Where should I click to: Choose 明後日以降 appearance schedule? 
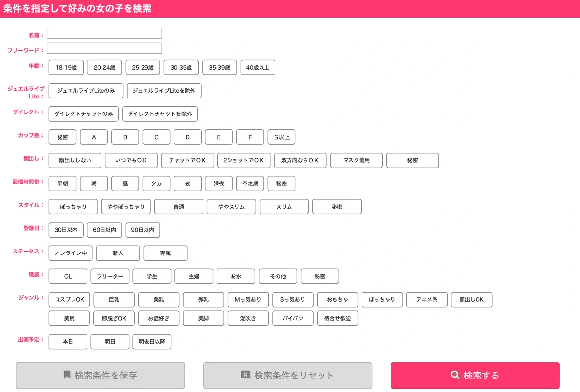point(152,341)
